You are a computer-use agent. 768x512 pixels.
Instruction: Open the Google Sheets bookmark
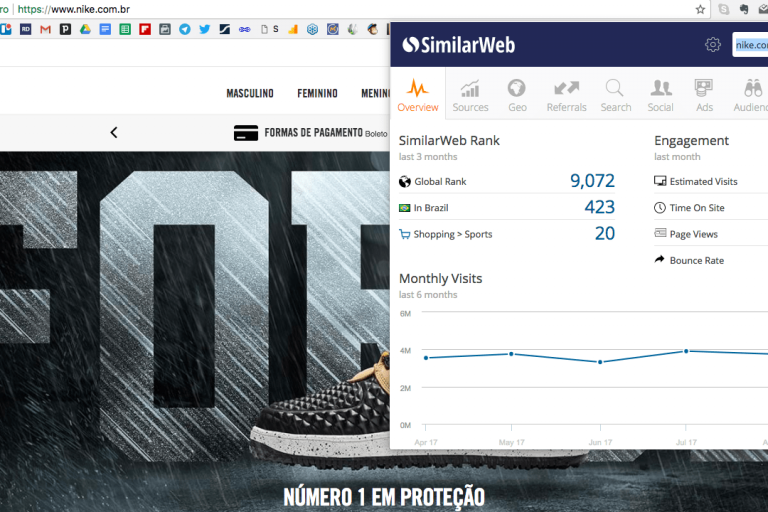[125, 29]
